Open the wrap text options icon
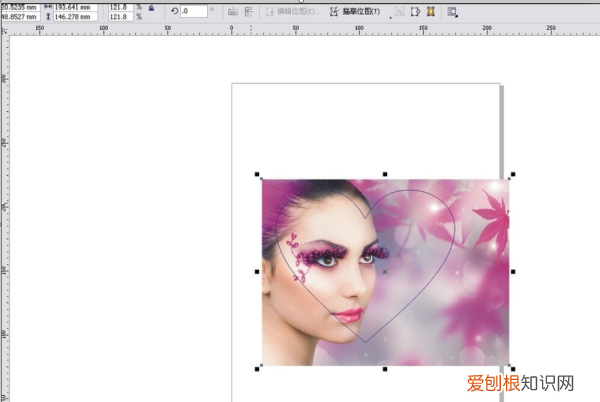This screenshot has height=402, width=600. tap(453, 12)
